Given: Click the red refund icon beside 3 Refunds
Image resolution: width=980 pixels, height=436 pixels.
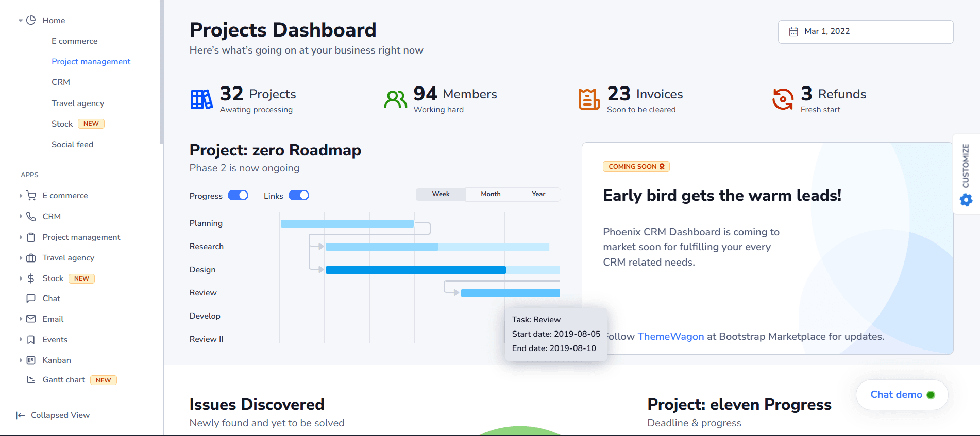Looking at the screenshot, I should point(783,99).
